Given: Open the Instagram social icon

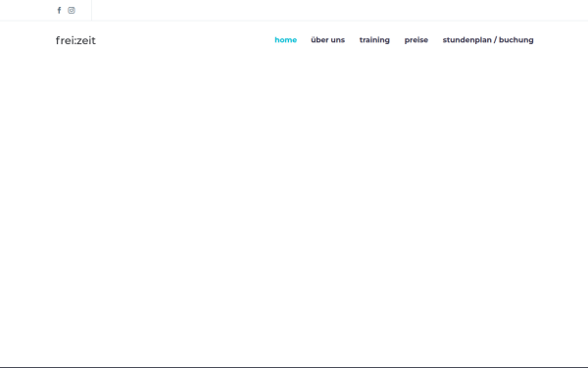Looking at the screenshot, I should [x=72, y=10].
